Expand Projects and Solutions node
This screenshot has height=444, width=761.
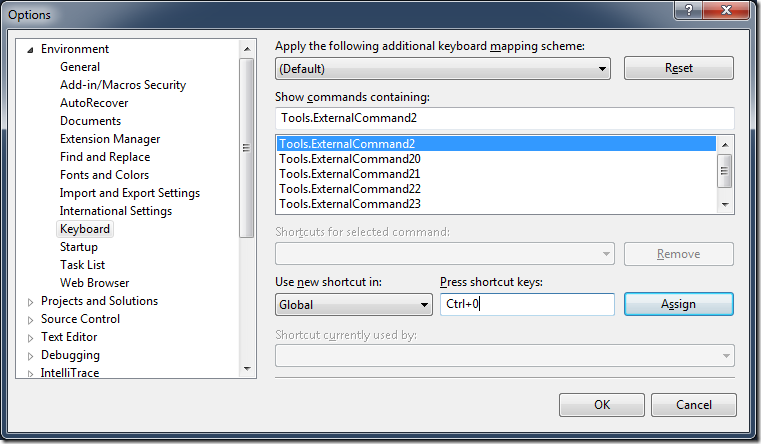pyautogui.click(x=30, y=301)
